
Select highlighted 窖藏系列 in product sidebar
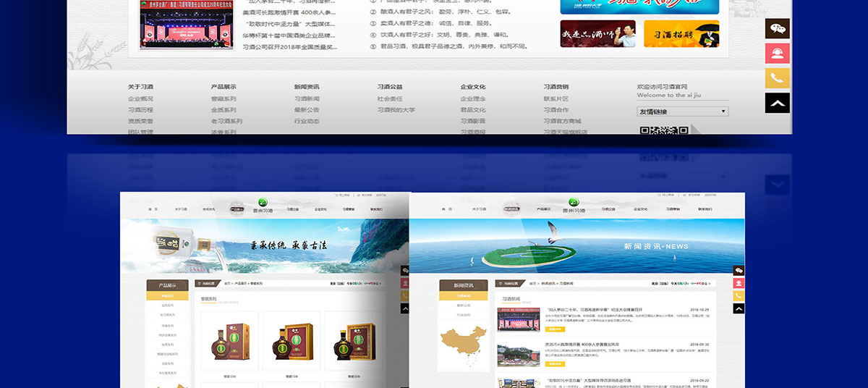pyautogui.click(x=167, y=295)
